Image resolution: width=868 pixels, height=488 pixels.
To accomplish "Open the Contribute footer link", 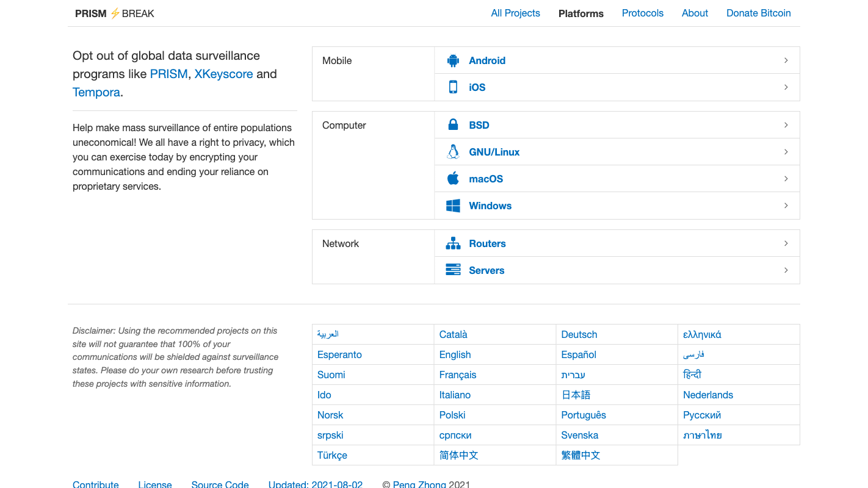I will tap(96, 484).
